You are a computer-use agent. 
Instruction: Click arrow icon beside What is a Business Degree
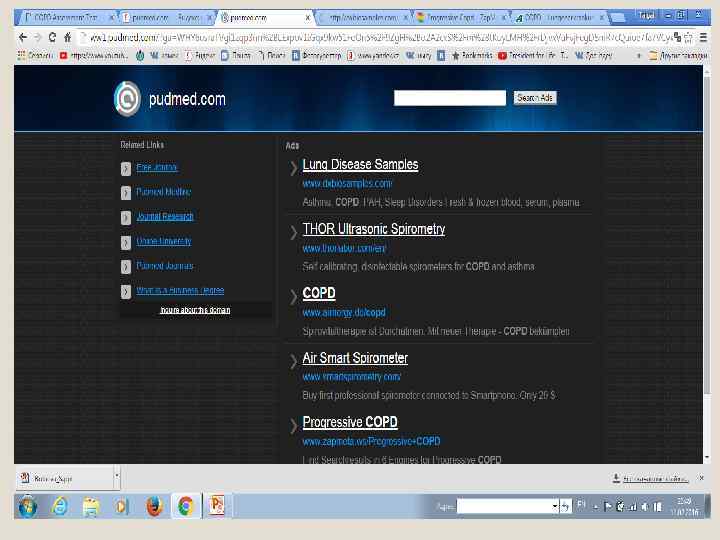pyautogui.click(x=126, y=292)
